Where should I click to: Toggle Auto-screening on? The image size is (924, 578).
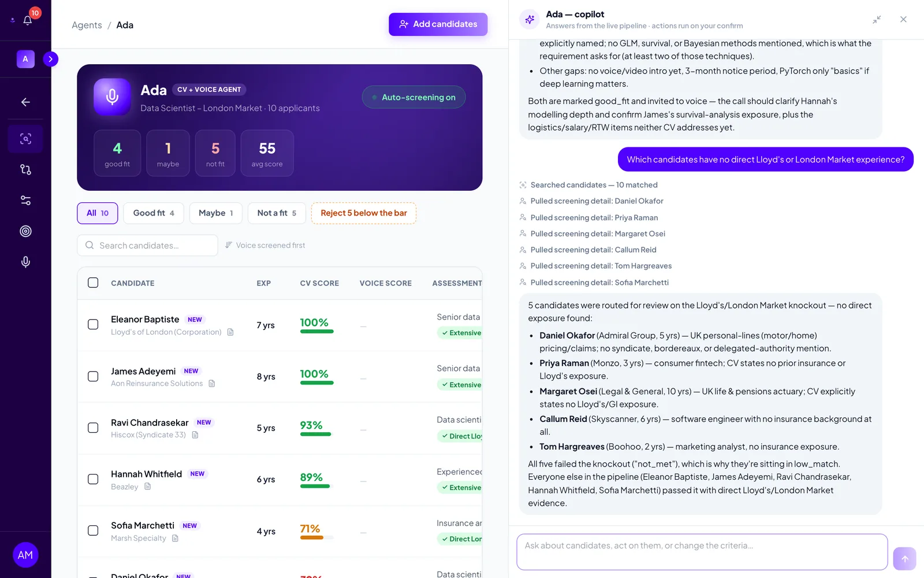[413, 97]
